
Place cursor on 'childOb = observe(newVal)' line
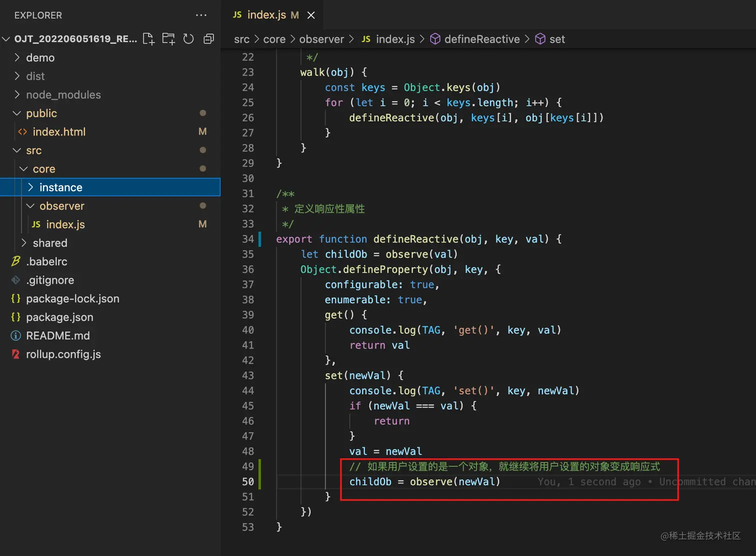[424, 481]
